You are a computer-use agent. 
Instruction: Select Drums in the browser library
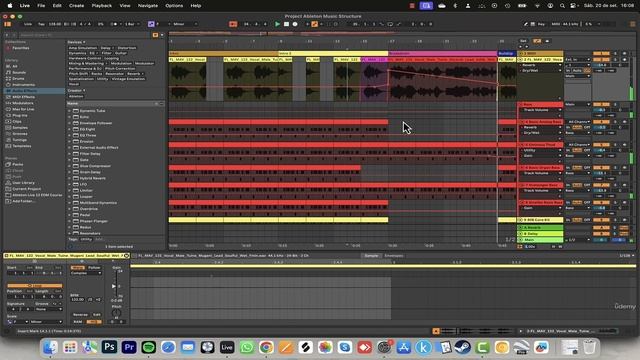18,78
